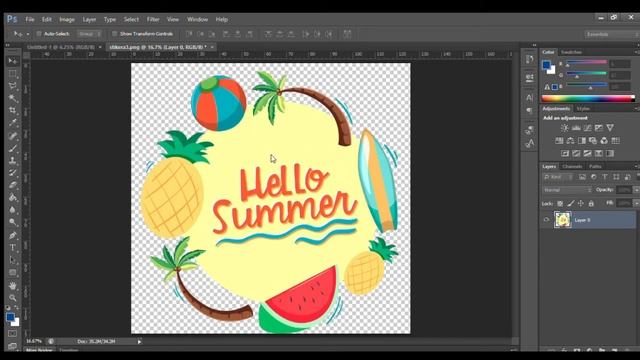Click the foreground color swatch in Color panel

pos(546,65)
